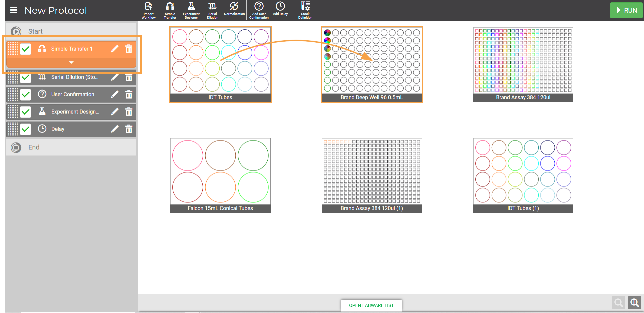Screen dimensions: 644x313
Task: Add User Confirmation from toolbar
Action: click(259, 10)
